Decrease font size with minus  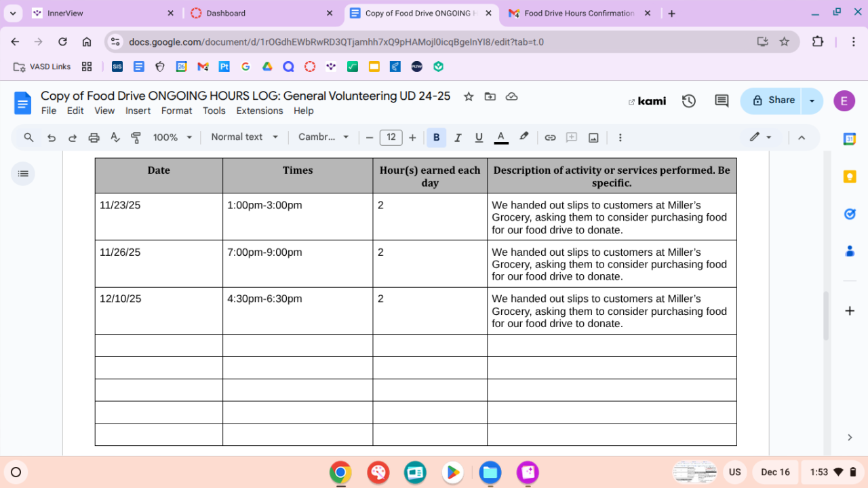[x=370, y=138]
